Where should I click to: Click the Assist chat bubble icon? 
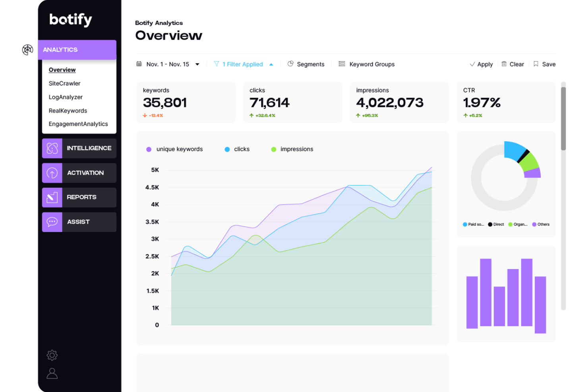point(52,222)
